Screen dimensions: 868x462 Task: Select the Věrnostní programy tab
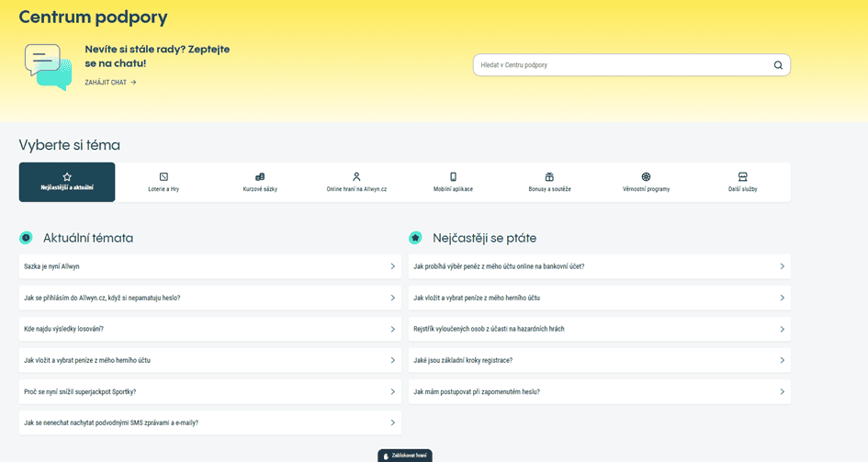[646, 182]
